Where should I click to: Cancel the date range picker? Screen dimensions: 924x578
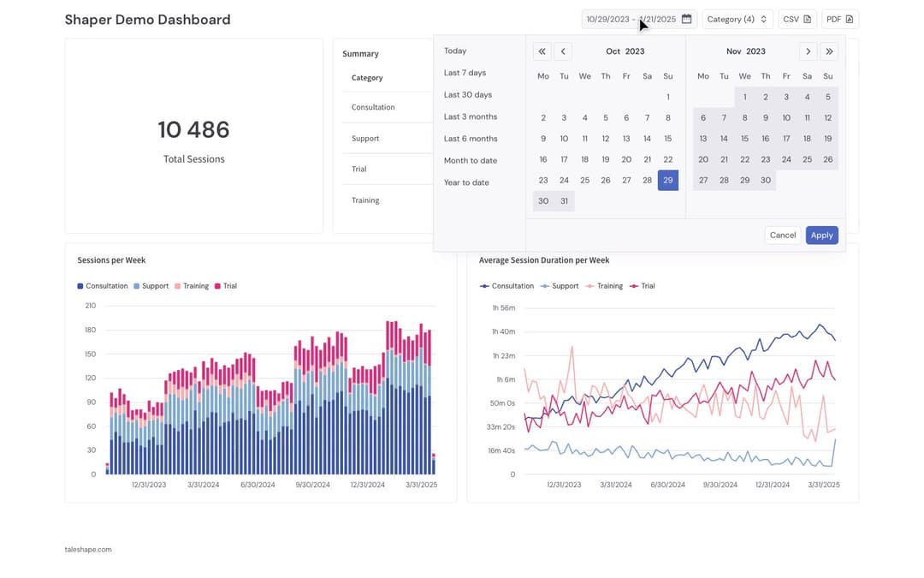tap(783, 235)
